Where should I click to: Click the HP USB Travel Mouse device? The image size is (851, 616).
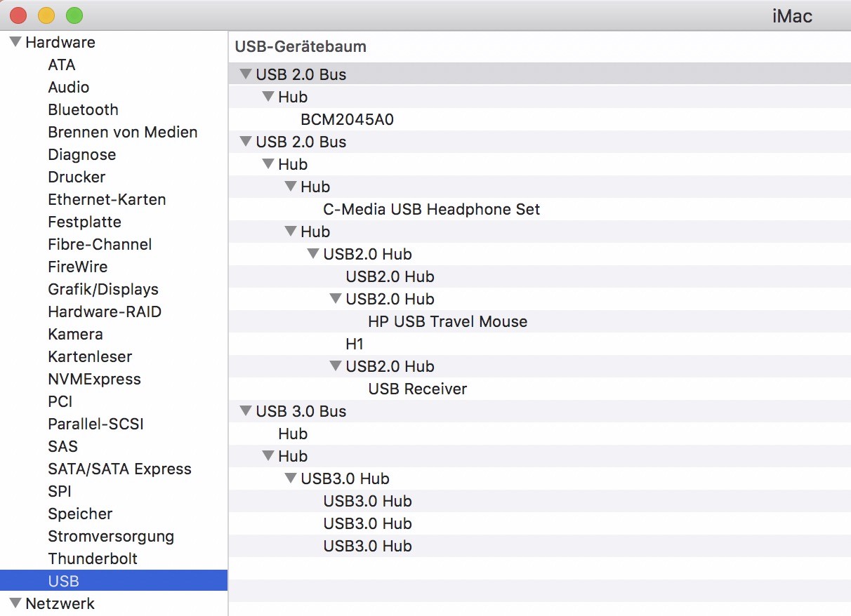(447, 322)
